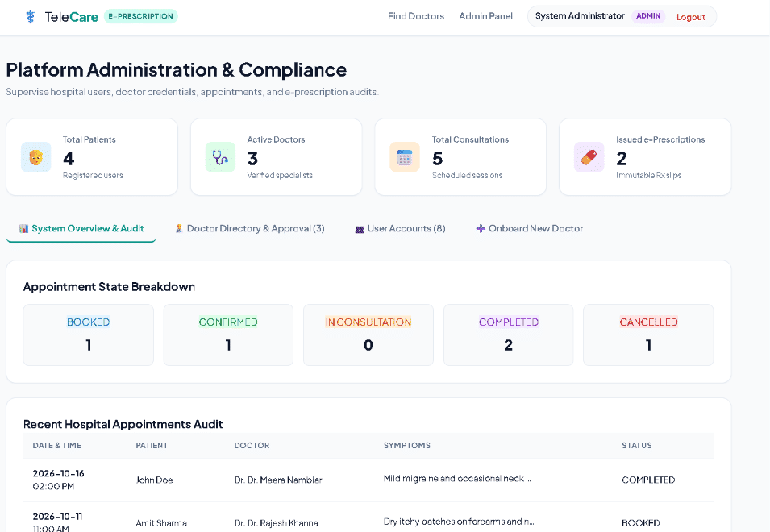Select the COMPLETED status card

(x=508, y=335)
